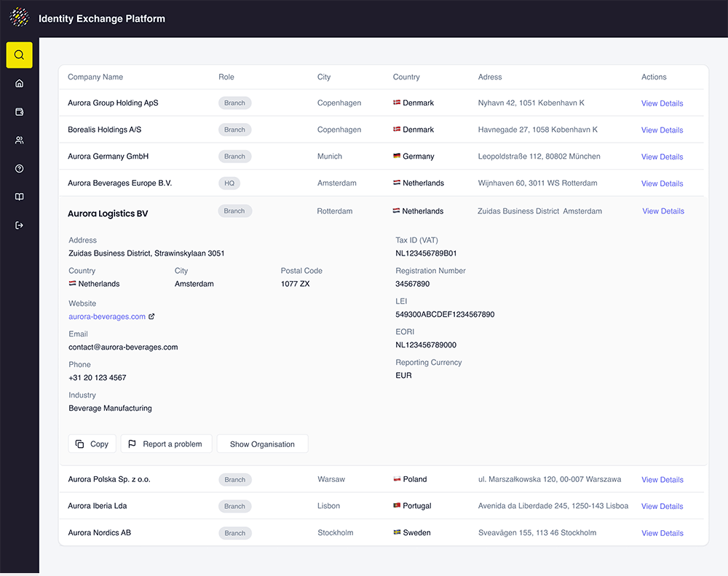The width and height of the screenshot is (728, 576).
Task: Click the Branch badge on Aurora Iberia Lda
Action: point(234,505)
